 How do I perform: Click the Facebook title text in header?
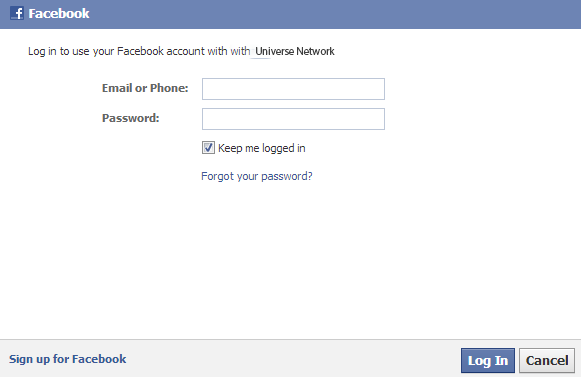coord(59,14)
